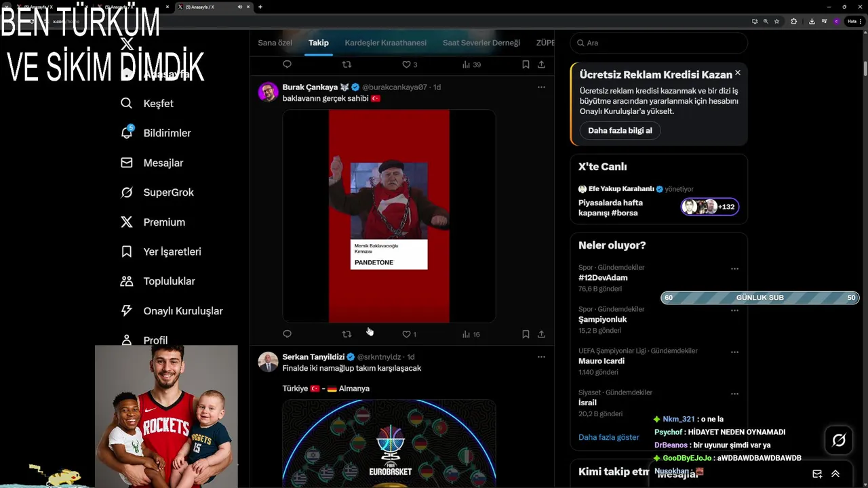
Task: Open Saat Severler Derneği tab
Action: [x=481, y=43]
